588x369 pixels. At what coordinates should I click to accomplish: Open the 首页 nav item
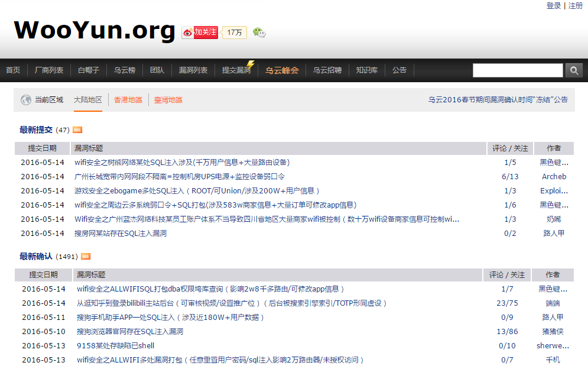[x=13, y=70]
